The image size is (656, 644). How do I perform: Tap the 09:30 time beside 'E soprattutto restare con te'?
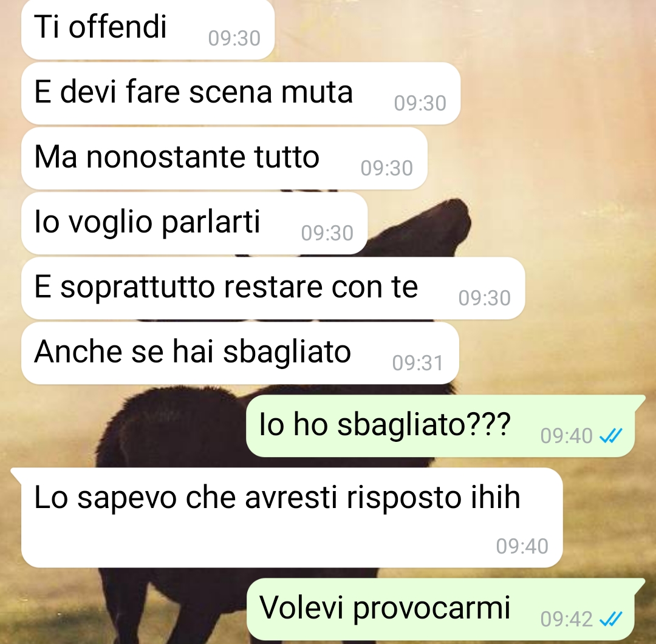(x=484, y=298)
